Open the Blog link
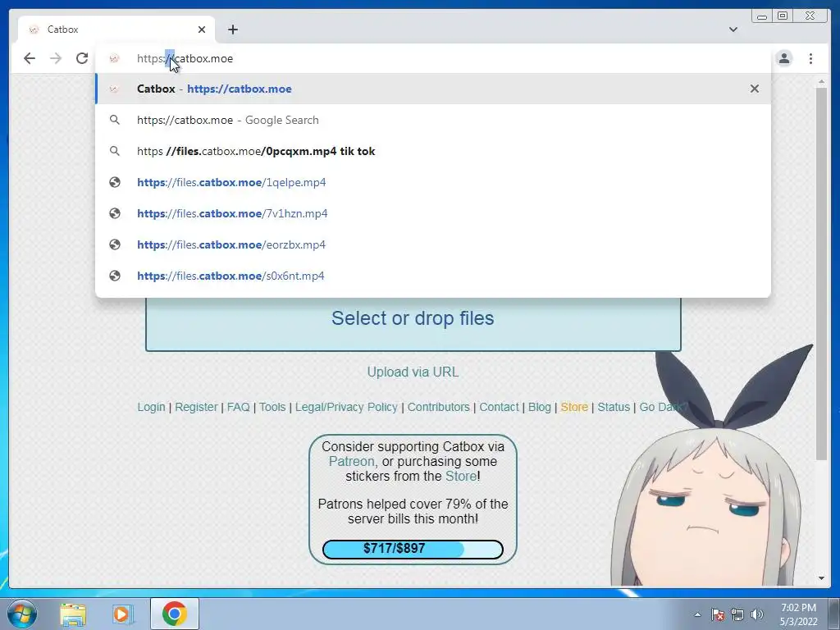Viewport: 840px width, 630px height. 540,407
